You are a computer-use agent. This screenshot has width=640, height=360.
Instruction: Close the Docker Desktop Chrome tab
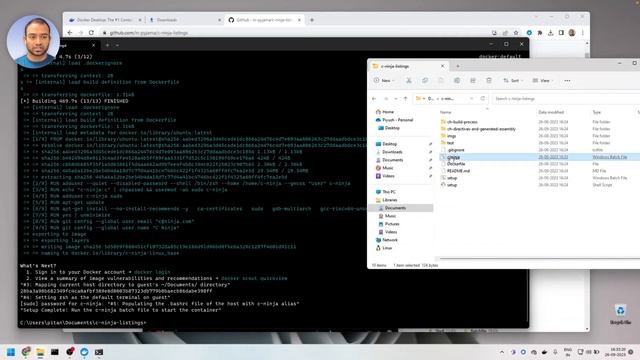[x=140, y=20]
